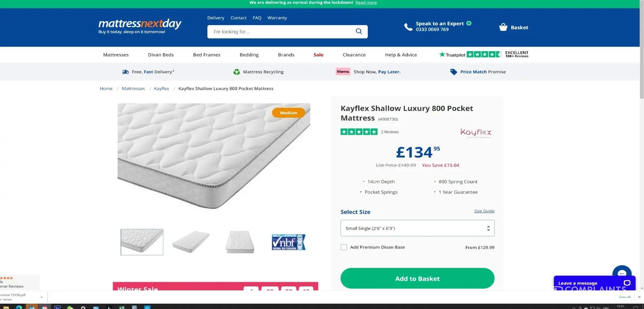The image size is (644, 309).
Task: Click the search magnifier icon
Action: 359,32
